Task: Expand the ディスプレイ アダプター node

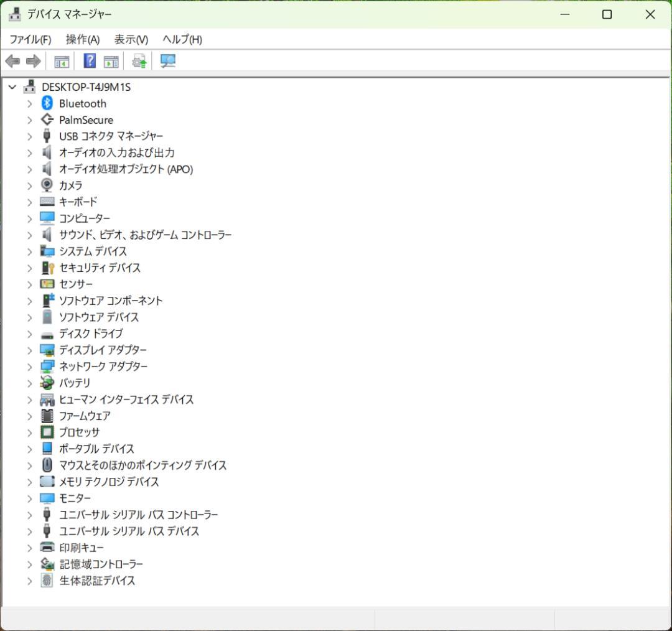Action: click(x=29, y=350)
